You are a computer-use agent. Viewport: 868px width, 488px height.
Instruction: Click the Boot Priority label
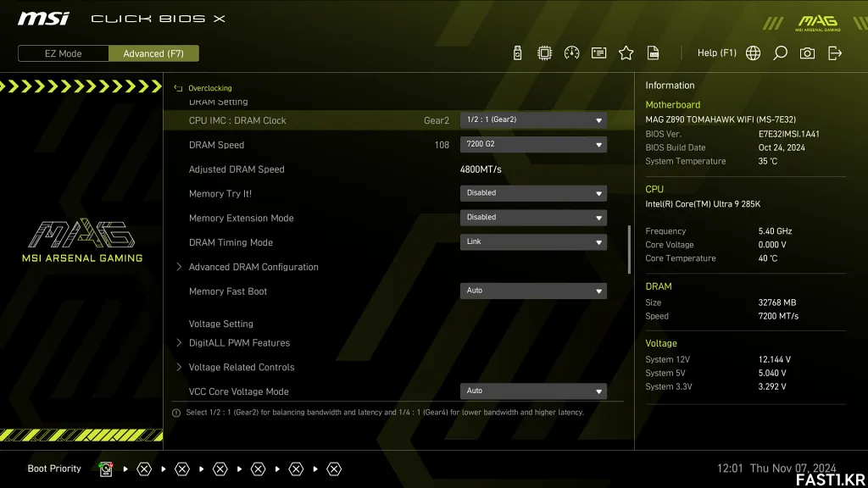click(54, 469)
